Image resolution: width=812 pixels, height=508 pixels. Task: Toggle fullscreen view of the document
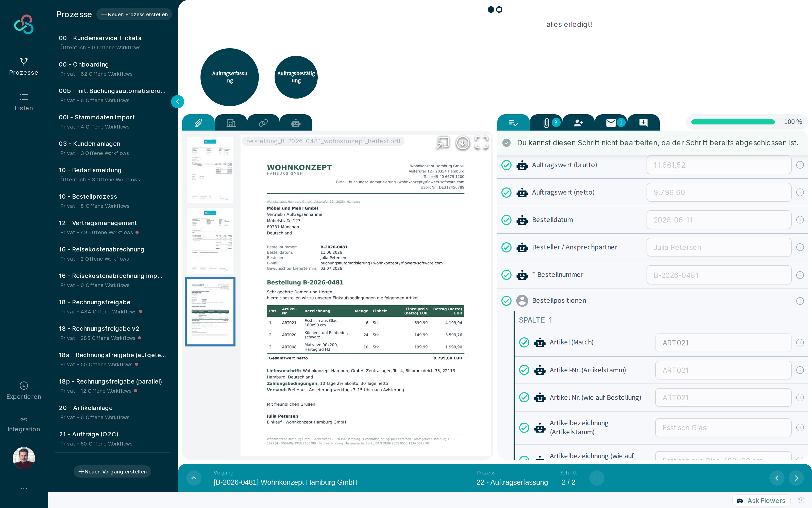tap(482, 143)
